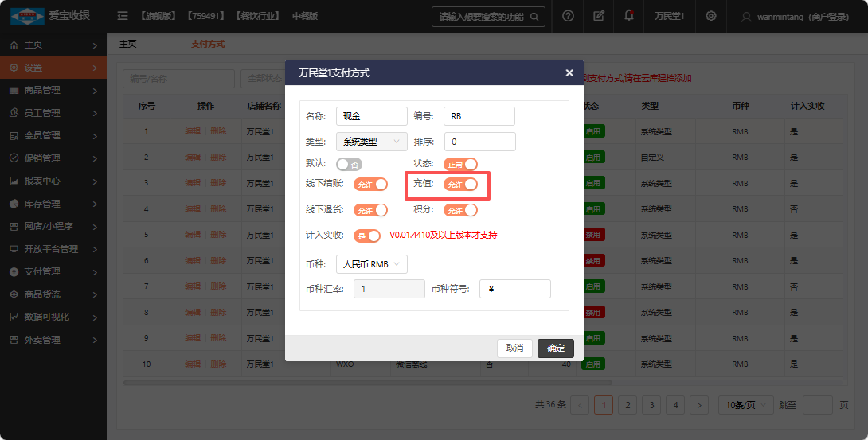
Task: Go to page 2 in pagination
Action: [x=628, y=405]
